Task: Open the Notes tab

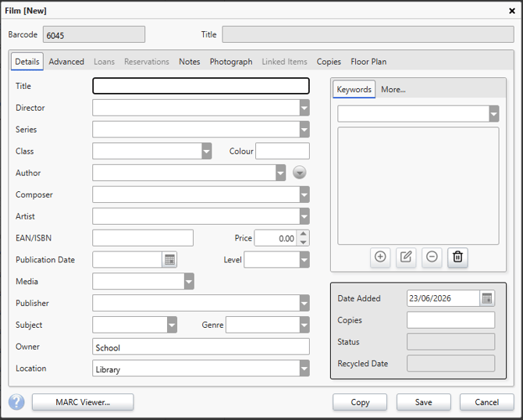Action: click(190, 62)
